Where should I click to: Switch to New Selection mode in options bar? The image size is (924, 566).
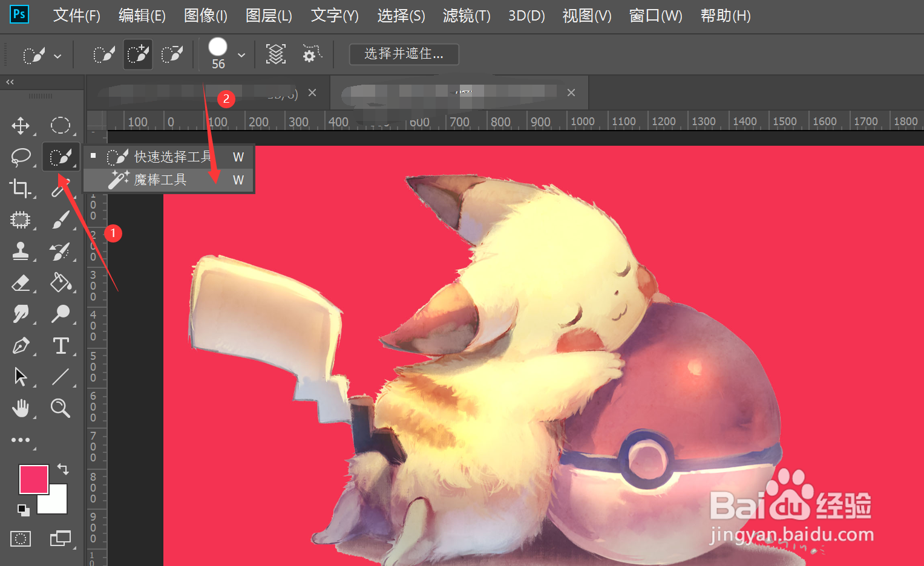[x=103, y=55]
